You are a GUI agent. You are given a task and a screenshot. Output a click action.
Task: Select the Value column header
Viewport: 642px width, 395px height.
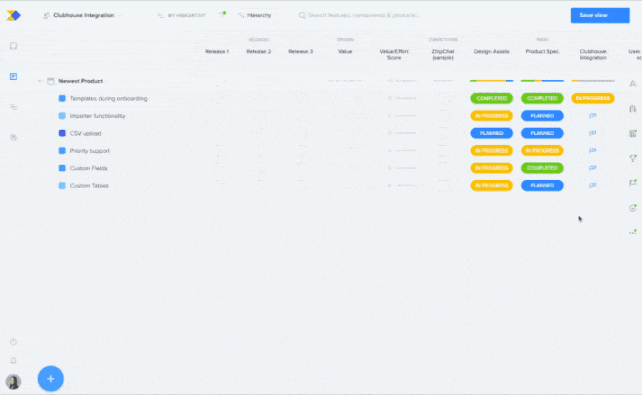click(x=345, y=52)
